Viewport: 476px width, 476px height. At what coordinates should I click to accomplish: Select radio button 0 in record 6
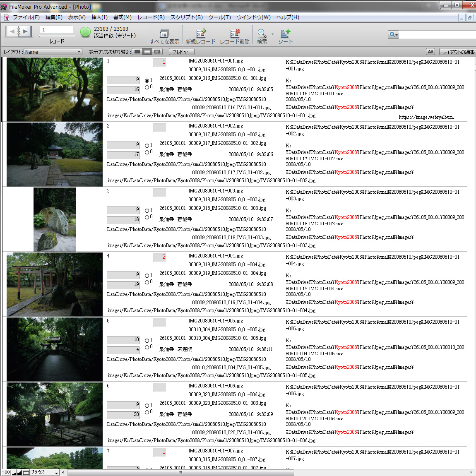point(147,412)
